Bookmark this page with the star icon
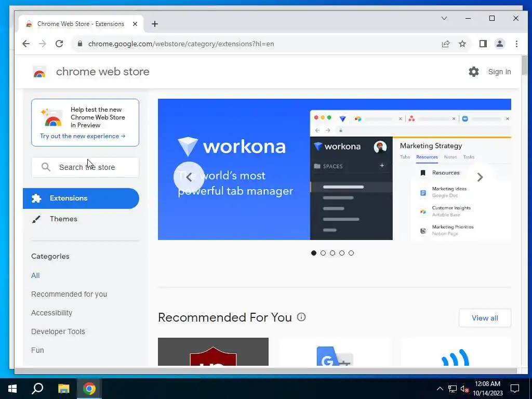 tap(462, 44)
